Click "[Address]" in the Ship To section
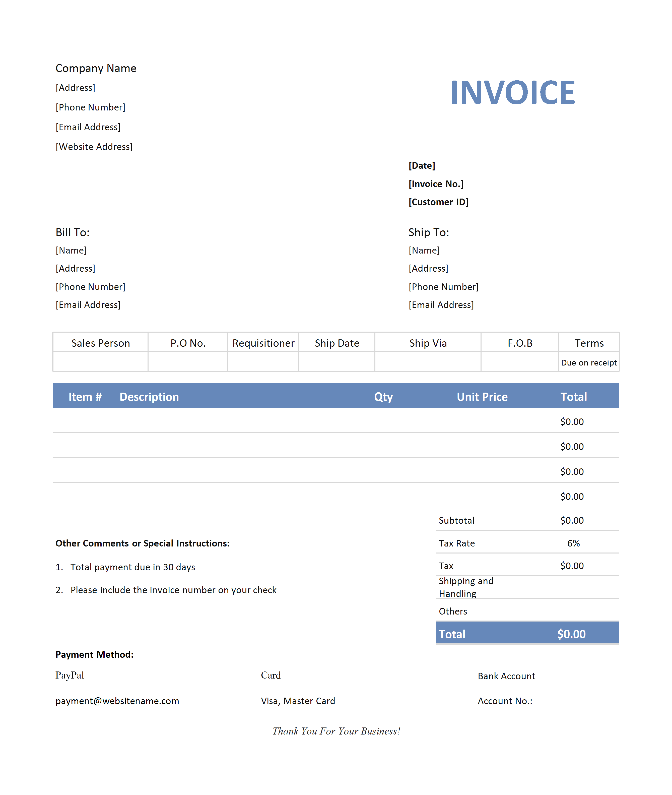This screenshot has height=795, width=672. pyautogui.click(x=429, y=269)
